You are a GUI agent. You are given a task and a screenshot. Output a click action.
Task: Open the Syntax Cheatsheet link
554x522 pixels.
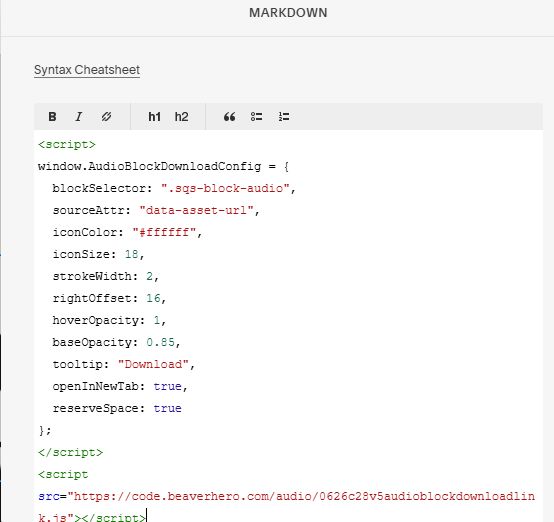(x=87, y=70)
